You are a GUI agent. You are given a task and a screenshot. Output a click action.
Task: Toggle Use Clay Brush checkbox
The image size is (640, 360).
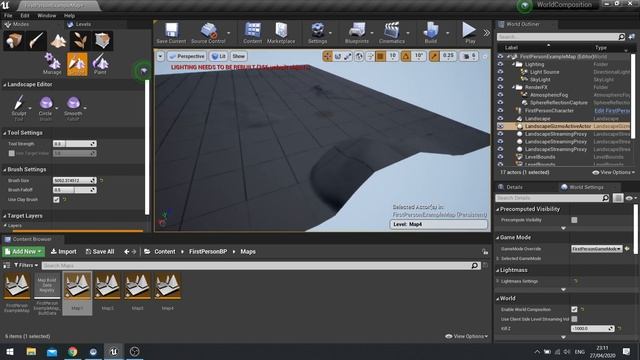56,200
